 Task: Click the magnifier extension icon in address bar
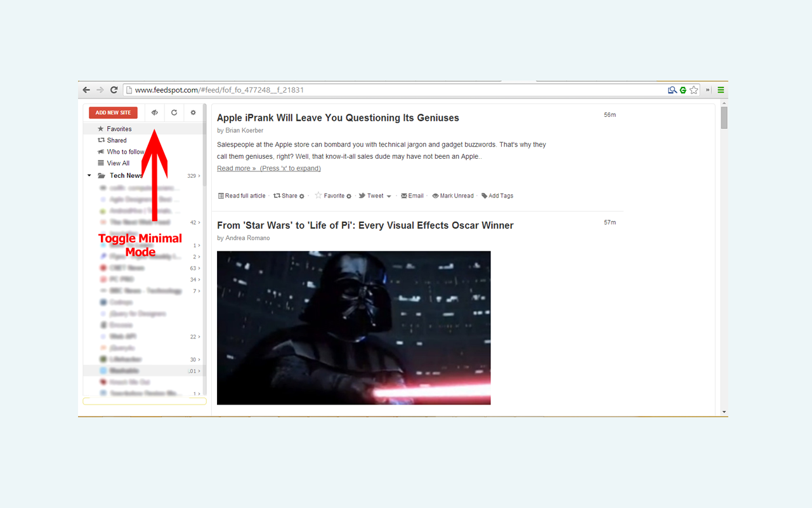(672, 90)
